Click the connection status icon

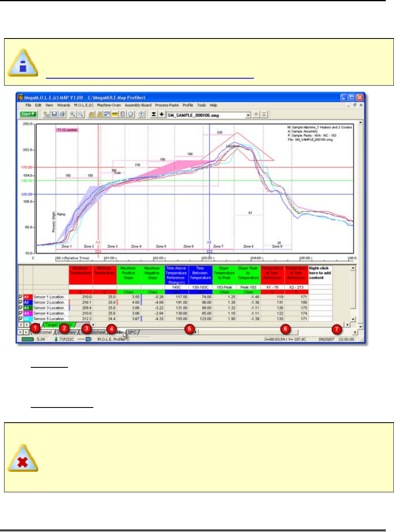[x=85, y=340]
